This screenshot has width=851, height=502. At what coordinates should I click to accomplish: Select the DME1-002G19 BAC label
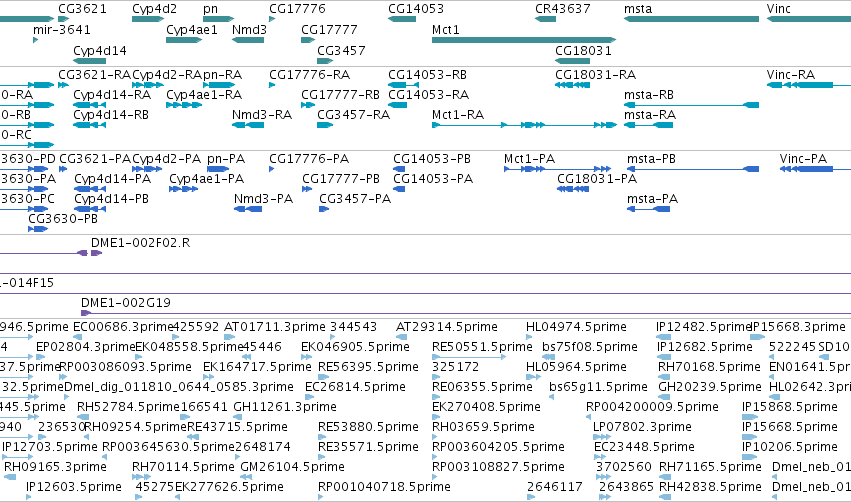(x=125, y=302)
